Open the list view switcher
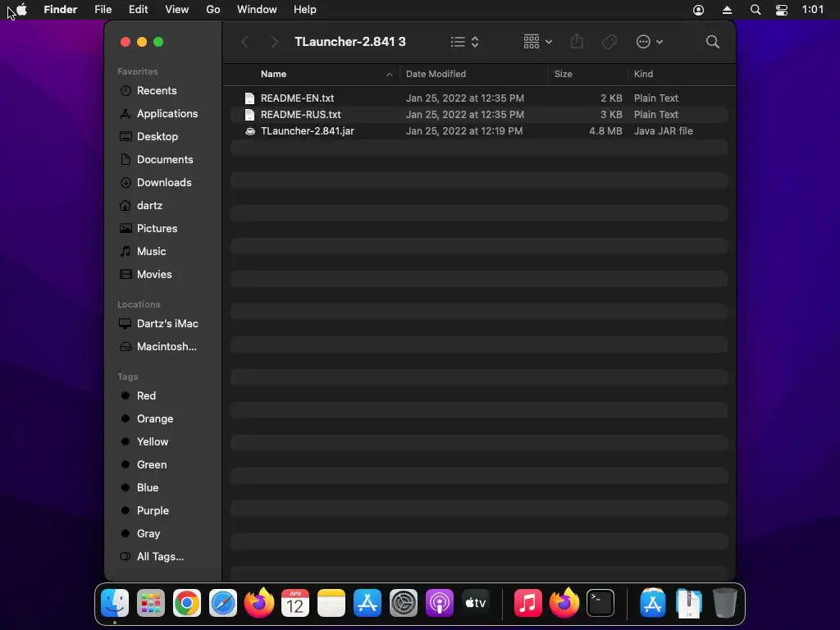Image resolution: width=840 pixels, height=630 pixels. pos(464,42)
